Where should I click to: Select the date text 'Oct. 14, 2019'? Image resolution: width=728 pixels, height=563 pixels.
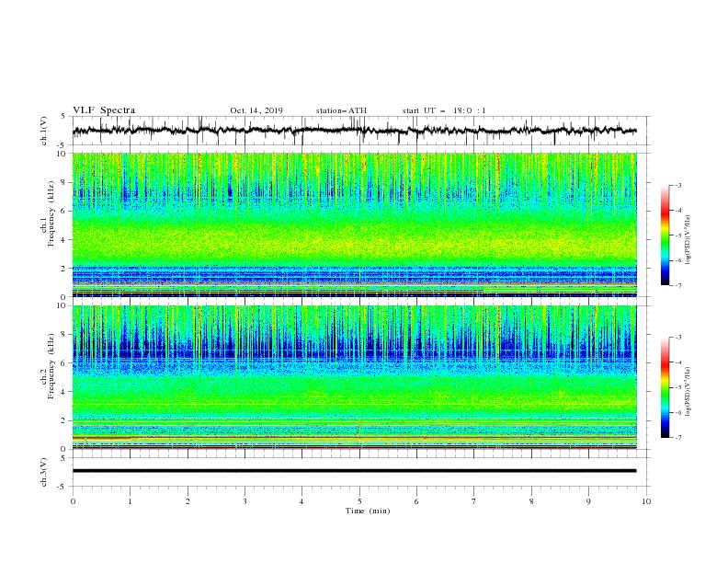click(256, 110)
